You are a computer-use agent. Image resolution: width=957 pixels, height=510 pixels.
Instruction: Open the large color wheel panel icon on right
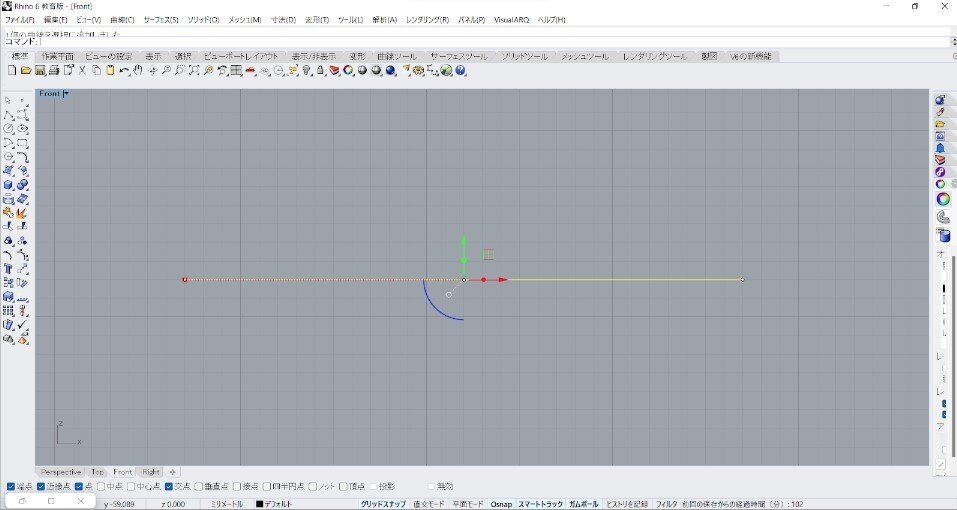coord(943,199)
